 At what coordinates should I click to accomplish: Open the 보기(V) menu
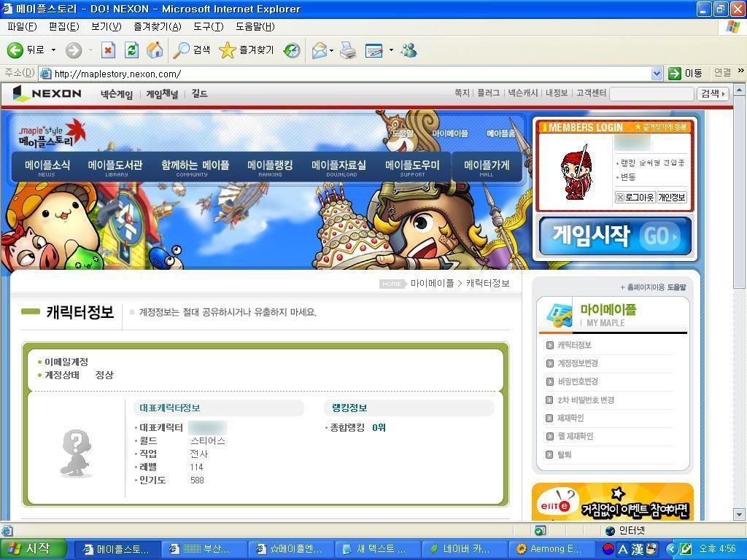tap(107, 27)
